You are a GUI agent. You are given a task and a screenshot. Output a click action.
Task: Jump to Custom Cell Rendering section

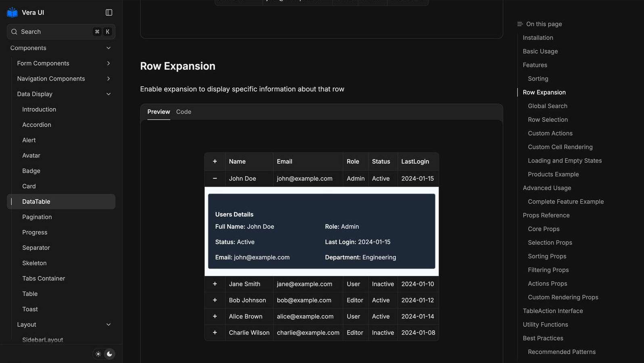[560, 147]
